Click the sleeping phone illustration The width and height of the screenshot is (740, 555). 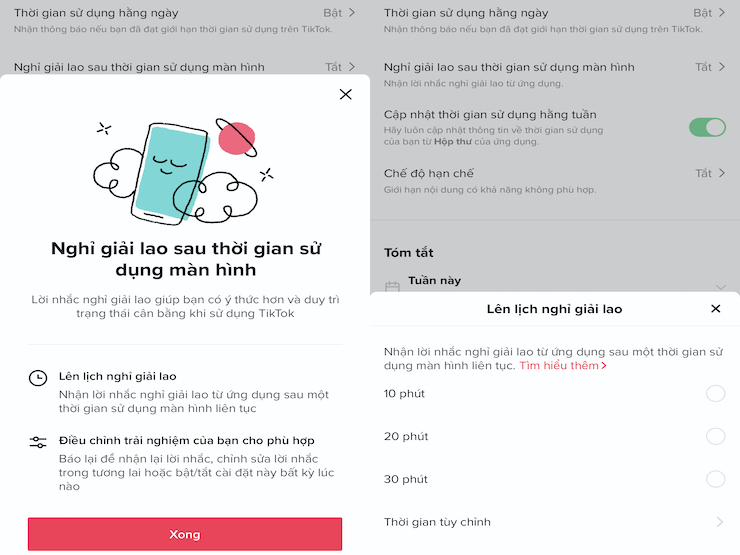(170, 174)
